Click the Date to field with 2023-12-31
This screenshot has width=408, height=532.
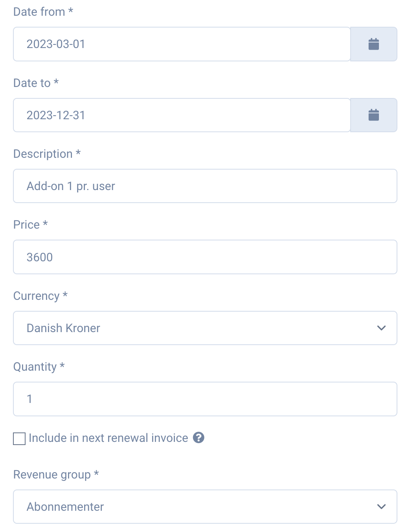click(182, 115)
